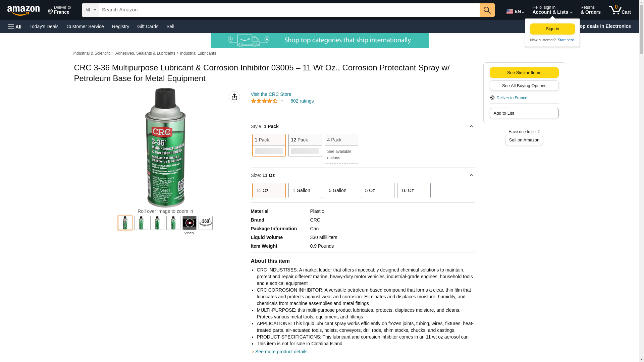The width and height of the screenshot is (644, 362).
Task: Open the search category All dropdown
Action: click(90, 10)
